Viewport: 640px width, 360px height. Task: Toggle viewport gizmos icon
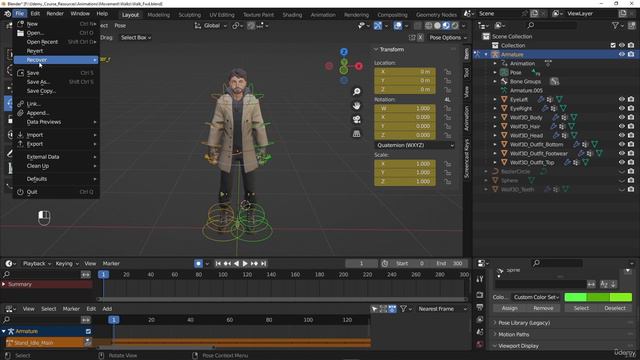[x=378, y=25]
